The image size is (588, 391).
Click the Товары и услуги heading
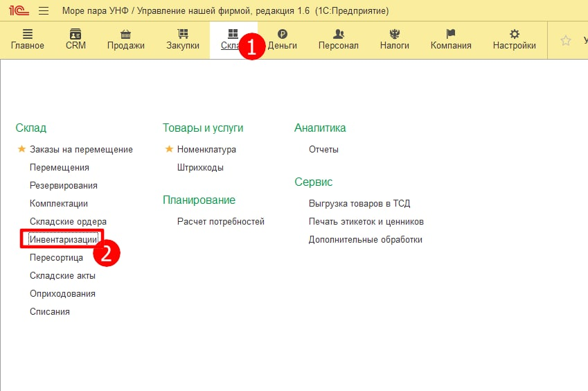pyautogui.click(x=203, y=128)
